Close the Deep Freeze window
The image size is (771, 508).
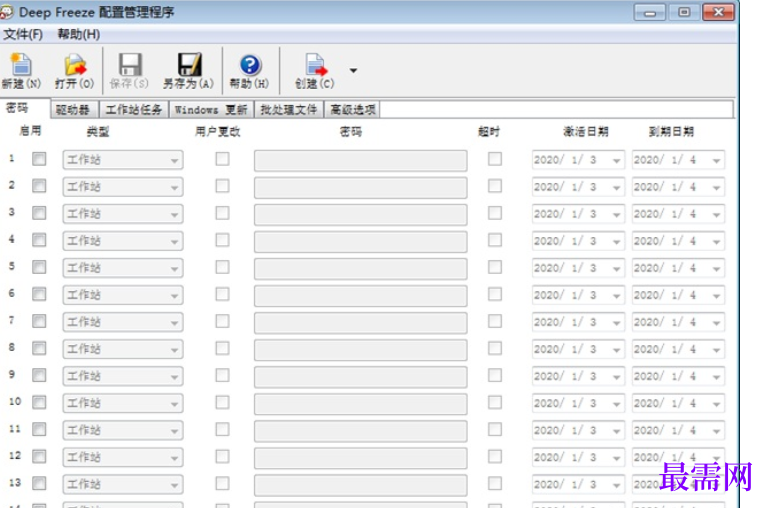click(x=718, y=12)
